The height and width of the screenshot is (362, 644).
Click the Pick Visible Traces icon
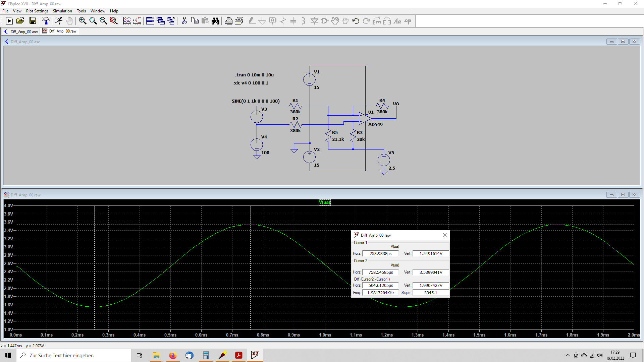tap(127, 21)
